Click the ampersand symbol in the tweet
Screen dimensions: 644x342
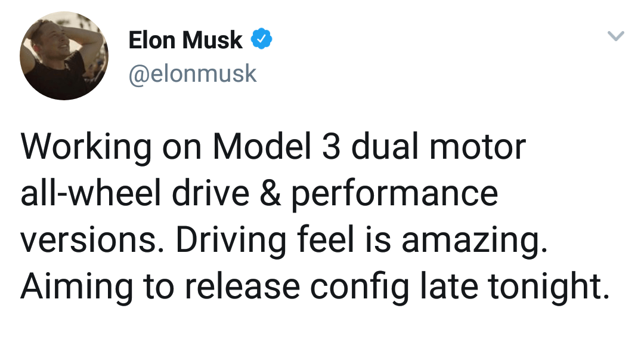[x=270, y=193]
